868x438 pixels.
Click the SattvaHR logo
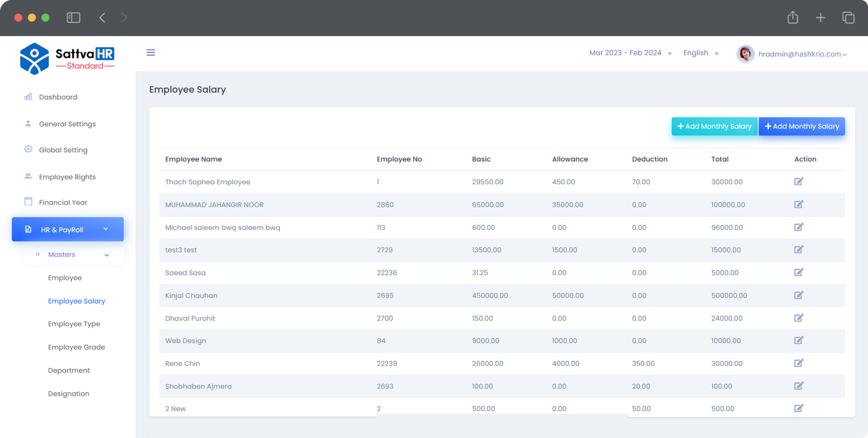(x=67, y=59)
